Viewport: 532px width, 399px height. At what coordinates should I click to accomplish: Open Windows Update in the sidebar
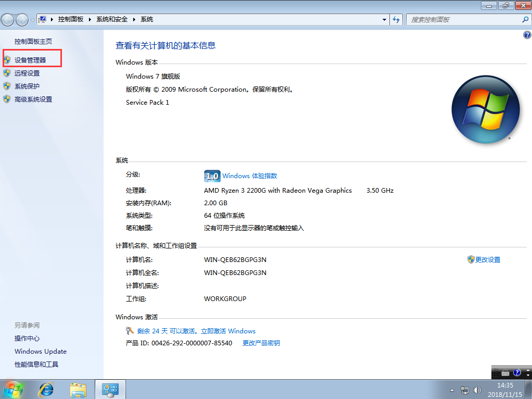tap(41, 352)
